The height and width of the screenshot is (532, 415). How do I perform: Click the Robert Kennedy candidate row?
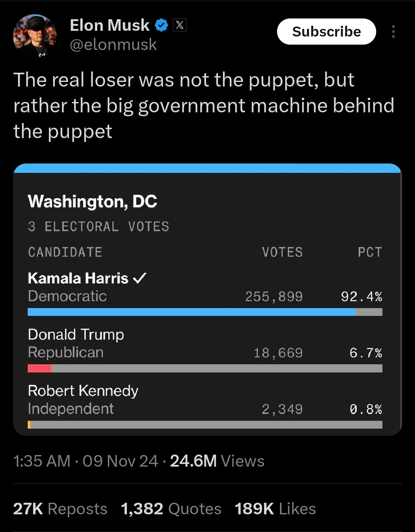click(x=205, y=406)
